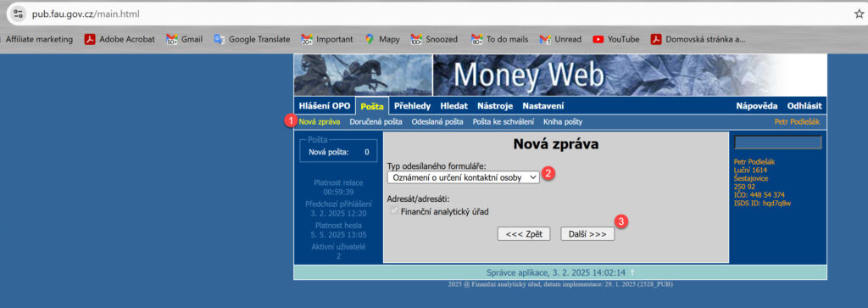Open Adobe Acrobat bookmark

point(120,39)
